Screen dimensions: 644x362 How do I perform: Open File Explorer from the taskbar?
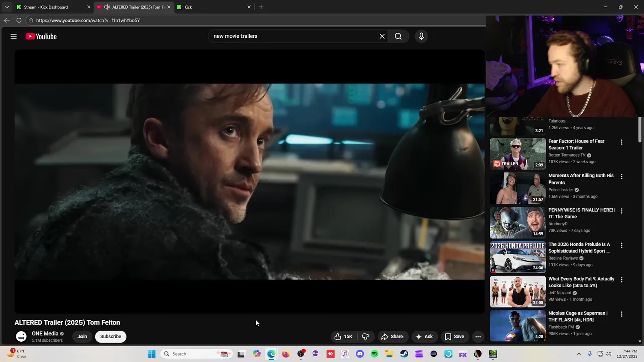pos(389,354)
